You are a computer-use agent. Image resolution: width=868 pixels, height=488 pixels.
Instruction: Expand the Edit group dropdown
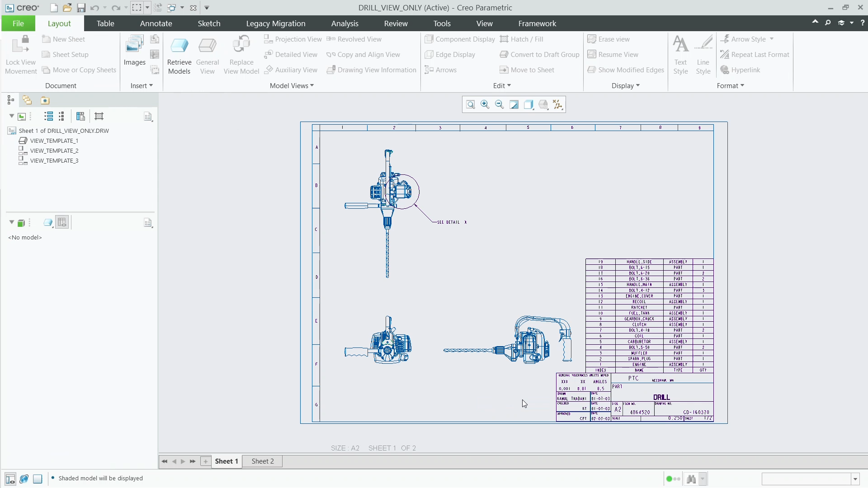pos(502,86)
